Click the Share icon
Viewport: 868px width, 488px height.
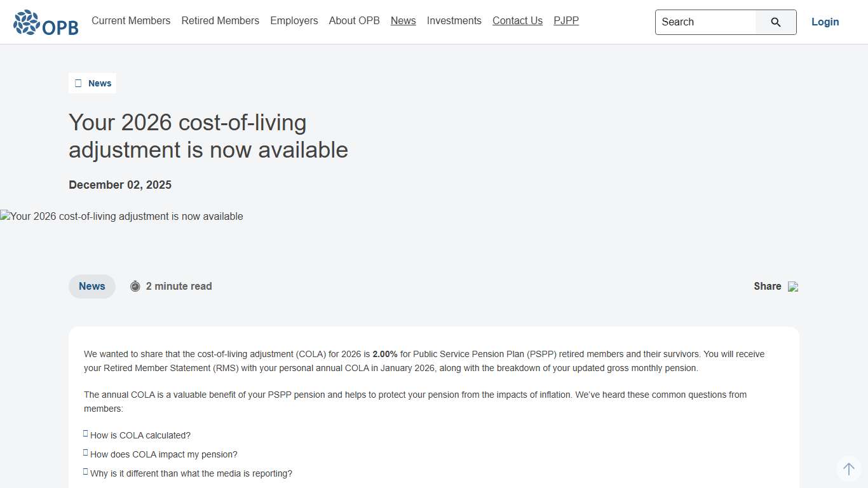792,287
